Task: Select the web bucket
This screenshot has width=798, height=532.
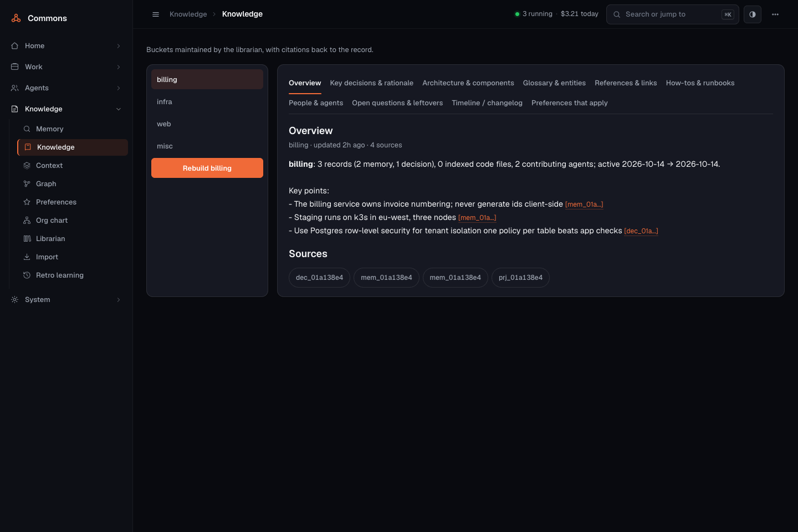Action: [x=207, y=124]
